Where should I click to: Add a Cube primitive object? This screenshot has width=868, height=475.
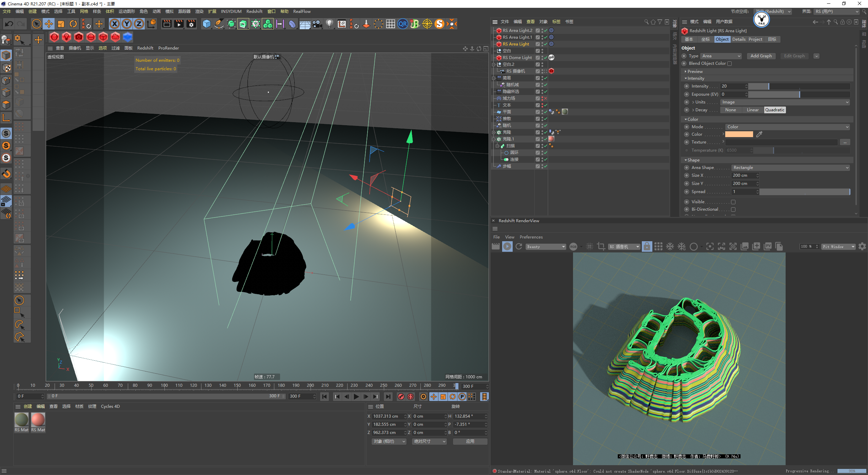[206, 24]
